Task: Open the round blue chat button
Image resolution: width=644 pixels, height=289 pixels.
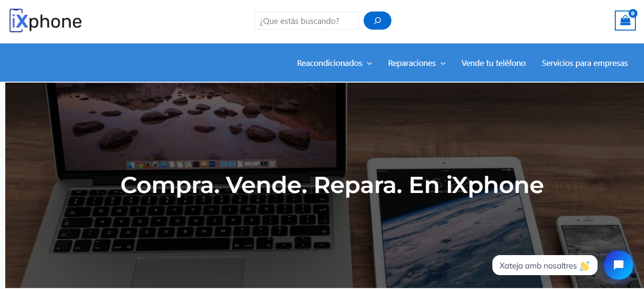Action: (618, 265)
